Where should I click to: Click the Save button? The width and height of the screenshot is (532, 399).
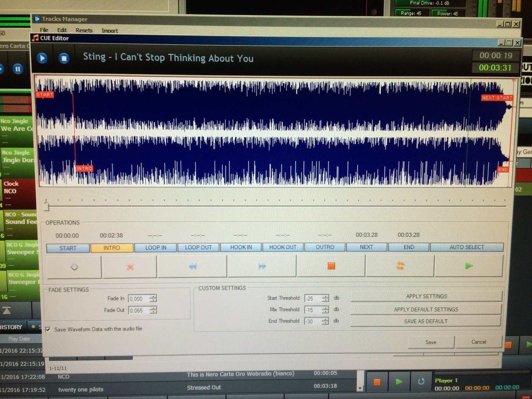[431, 342]
